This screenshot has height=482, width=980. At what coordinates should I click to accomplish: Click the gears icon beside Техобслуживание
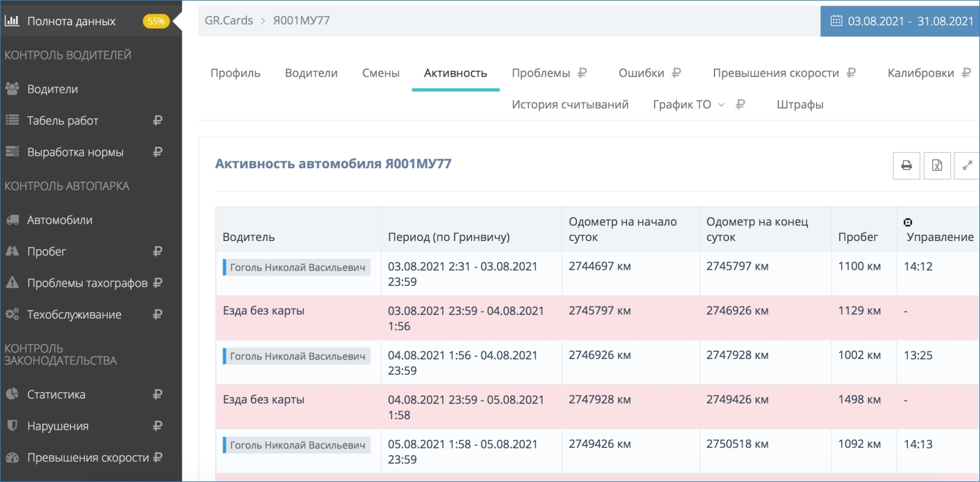coord(12,314)
